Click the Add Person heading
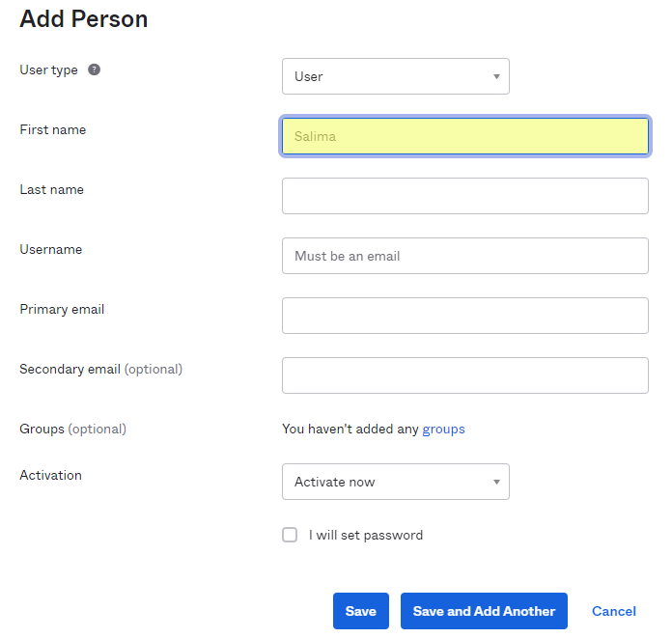 point(84,18)
